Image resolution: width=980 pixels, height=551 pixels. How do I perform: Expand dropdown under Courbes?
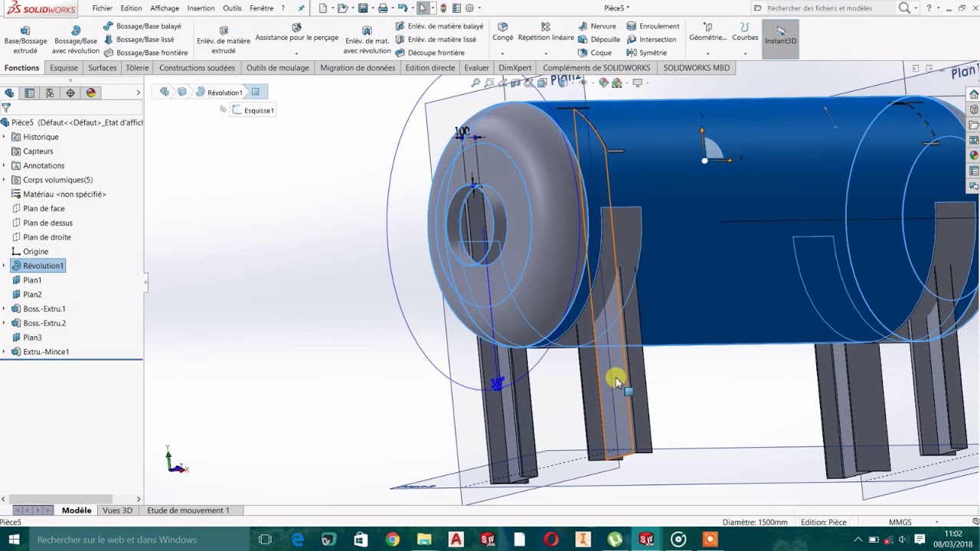coord(745,54)
